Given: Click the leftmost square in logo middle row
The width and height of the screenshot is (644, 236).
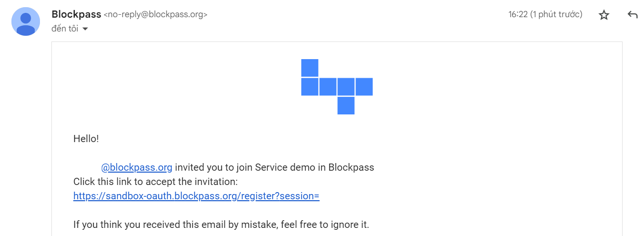Looking at the screenshot, I should click(310, 87).
